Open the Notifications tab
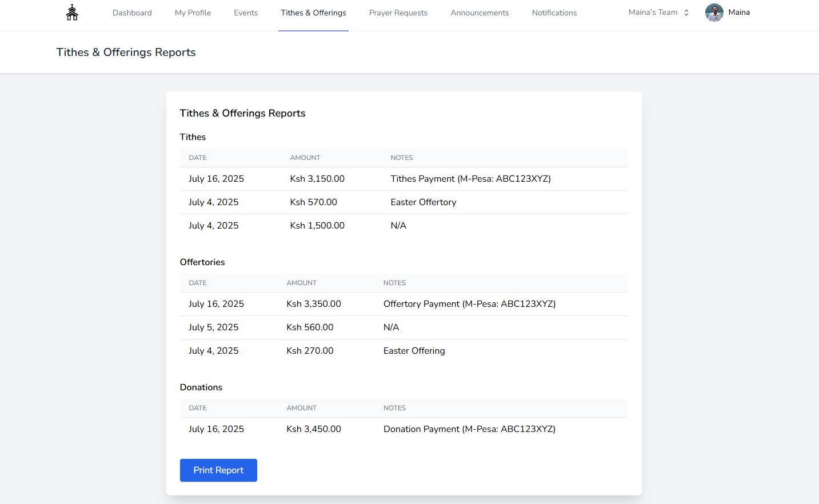The image size is (819, 504). click(x=554, y=13)
